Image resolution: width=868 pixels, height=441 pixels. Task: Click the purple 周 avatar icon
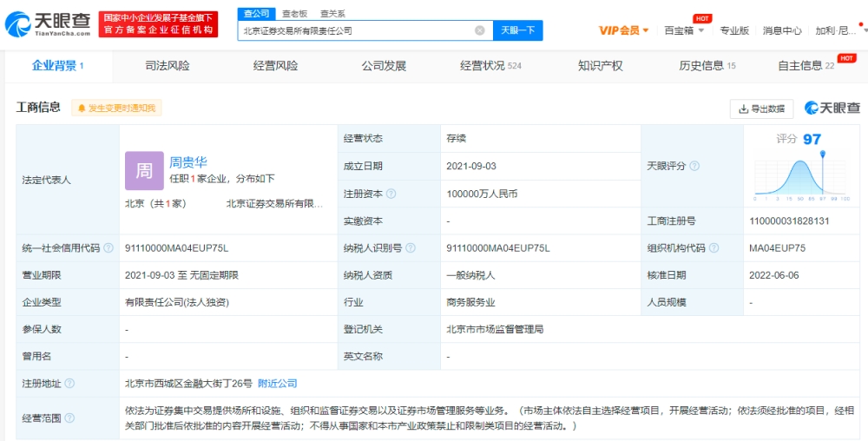144,170
